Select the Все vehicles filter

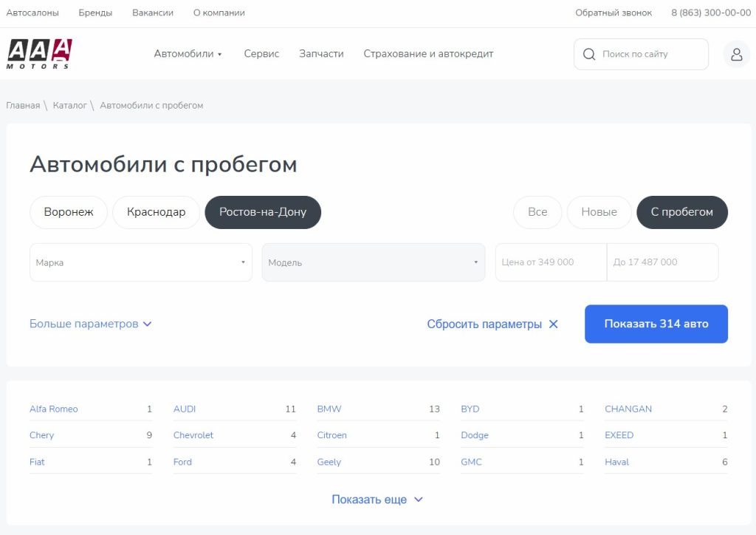(537, 212)
